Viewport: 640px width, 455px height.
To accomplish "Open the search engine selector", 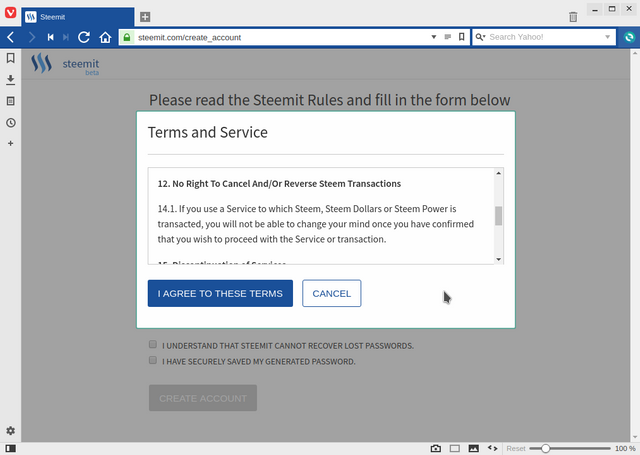I will coord(481,37).
